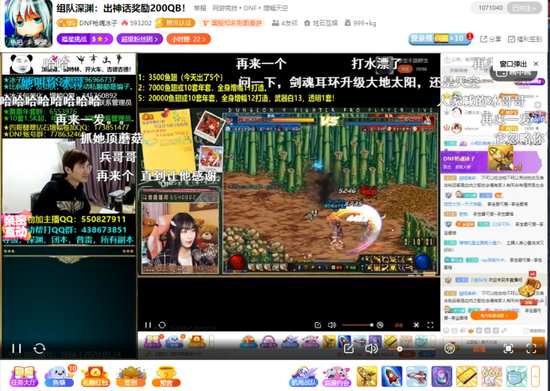Open the 预言 prediction trophy icon
This screenshot has width=550, height=391.
coord(166,376)
